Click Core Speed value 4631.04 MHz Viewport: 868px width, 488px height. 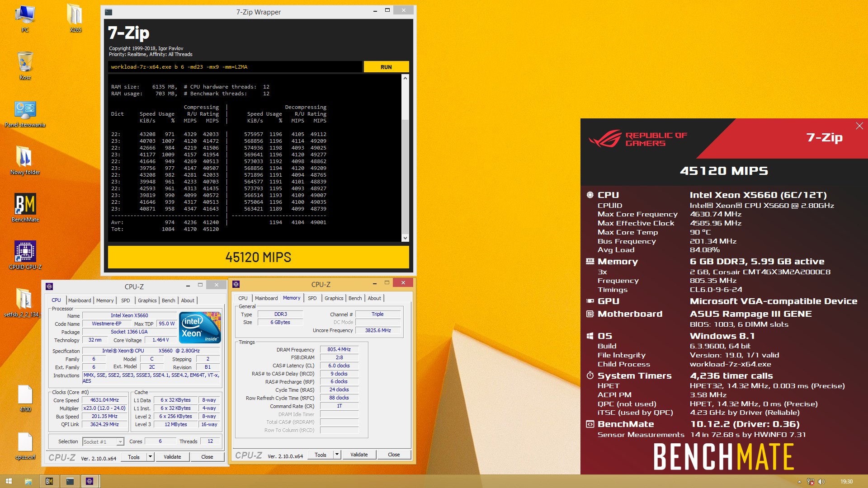click(104, 400)
